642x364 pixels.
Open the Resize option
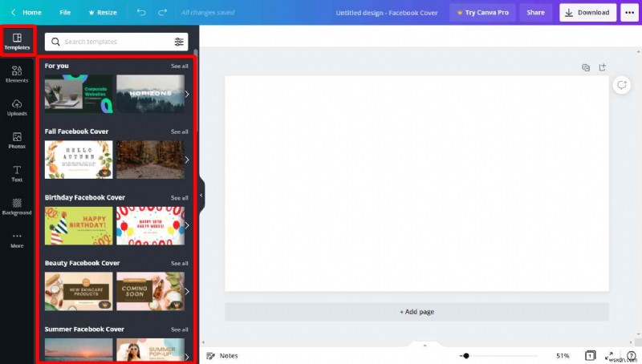pyautogui.click(x=103, y=12)
